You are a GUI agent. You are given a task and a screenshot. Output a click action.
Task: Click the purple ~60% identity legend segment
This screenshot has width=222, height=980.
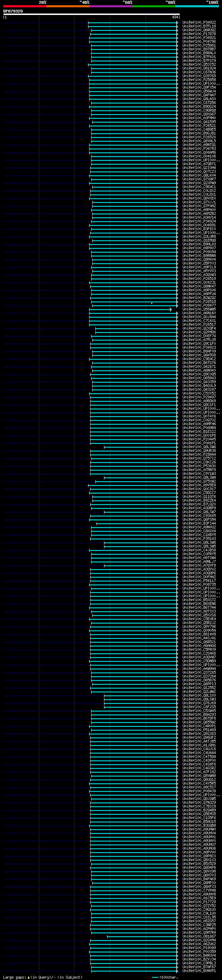[111, 6]
